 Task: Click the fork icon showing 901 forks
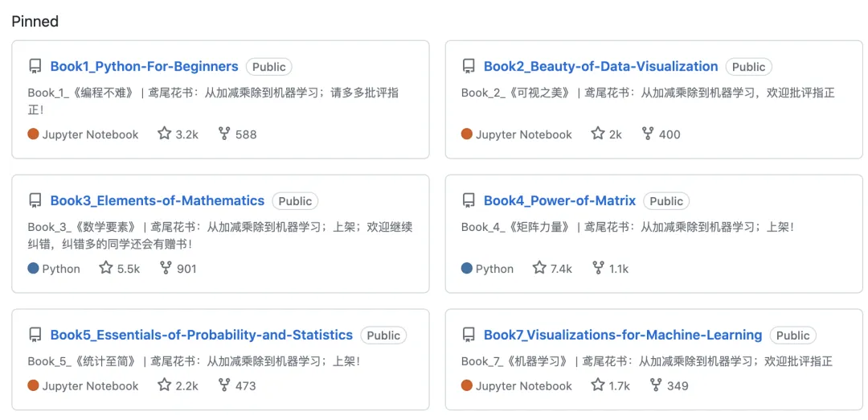click(x=166, y=268)
